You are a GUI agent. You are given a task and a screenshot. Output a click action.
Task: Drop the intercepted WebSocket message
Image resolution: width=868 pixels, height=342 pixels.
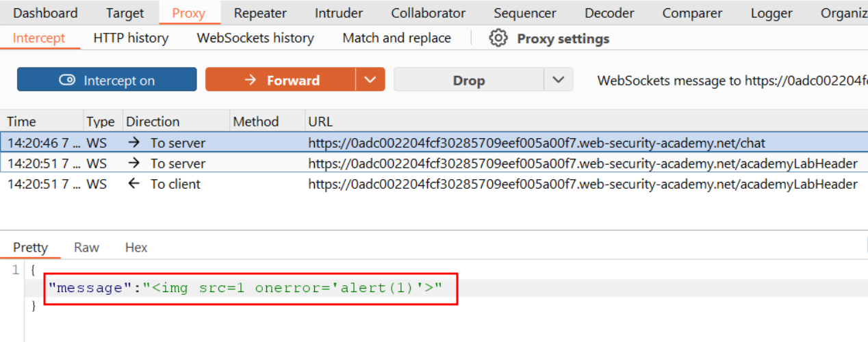[468, 80]
